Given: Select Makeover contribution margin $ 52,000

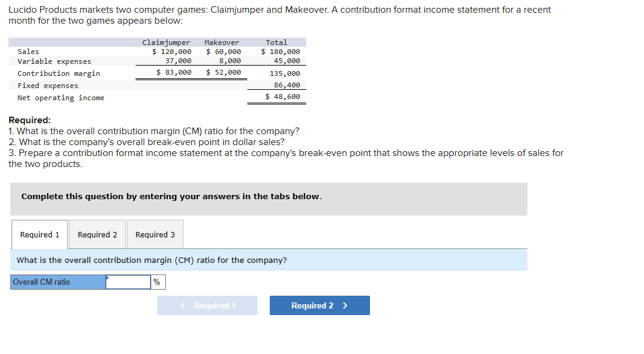Looking at the screenshot, I should point(224,72).
